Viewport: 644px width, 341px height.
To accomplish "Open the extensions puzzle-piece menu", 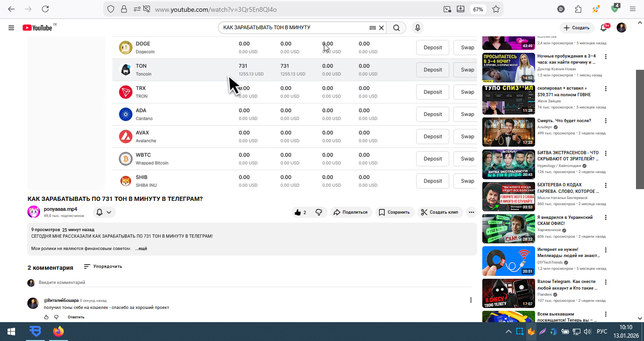I will pyautogui.click(x=578, y=9).
